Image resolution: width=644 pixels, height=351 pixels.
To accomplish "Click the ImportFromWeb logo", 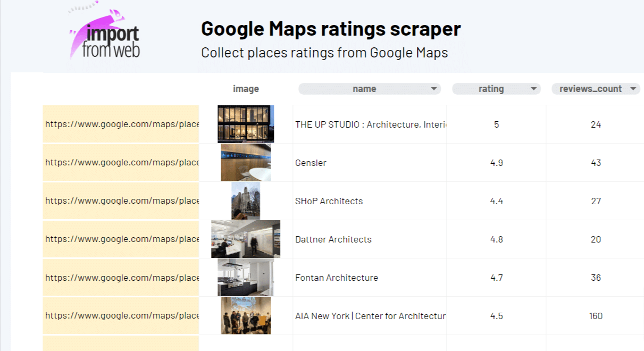I will coord(105,35).
